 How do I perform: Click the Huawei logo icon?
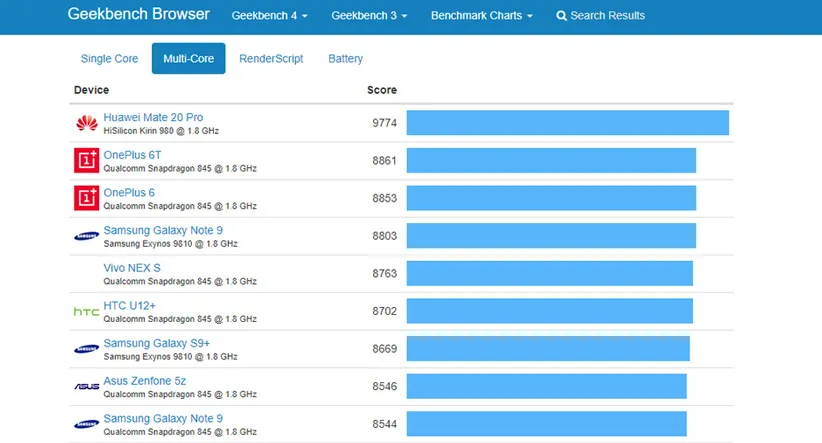click(x=86, y=124)
